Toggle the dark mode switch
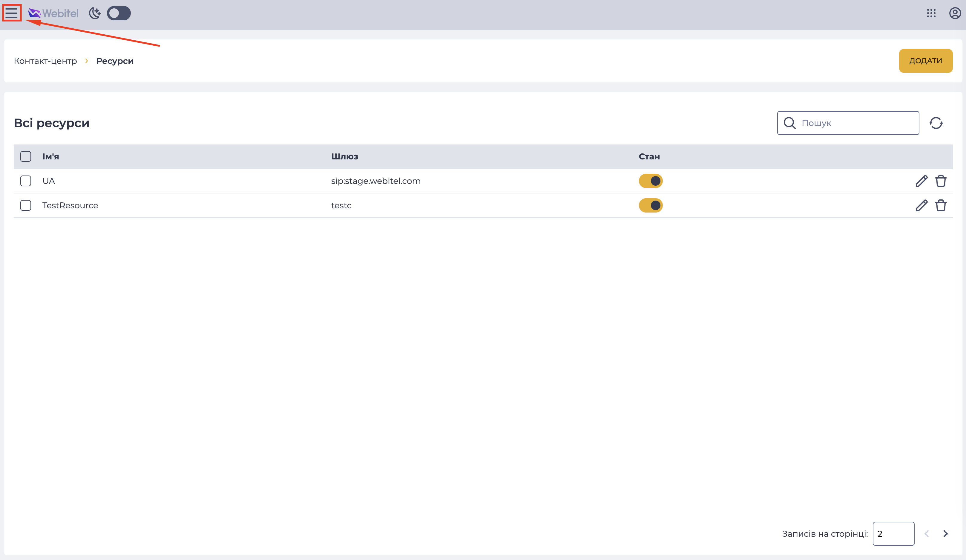This screenshot has width=966, height=560. 119,13
